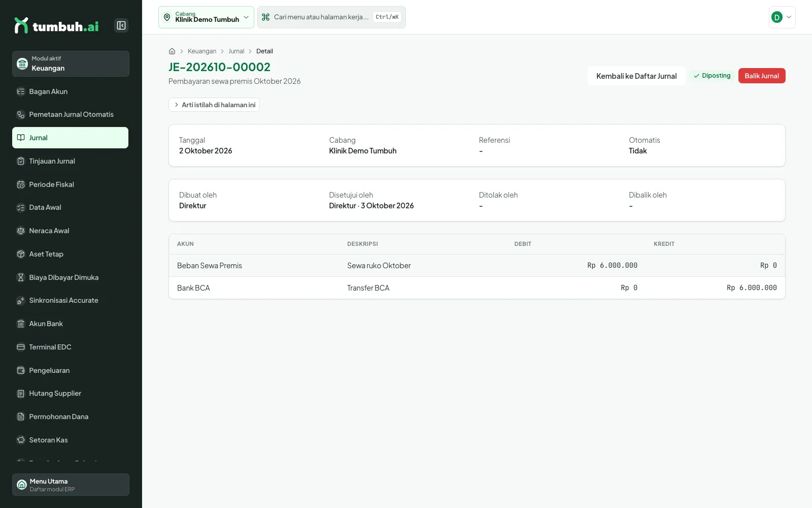Click the Sinkronisasi Accurate icon
Screen dimensions: 812x508
point(21,301)
